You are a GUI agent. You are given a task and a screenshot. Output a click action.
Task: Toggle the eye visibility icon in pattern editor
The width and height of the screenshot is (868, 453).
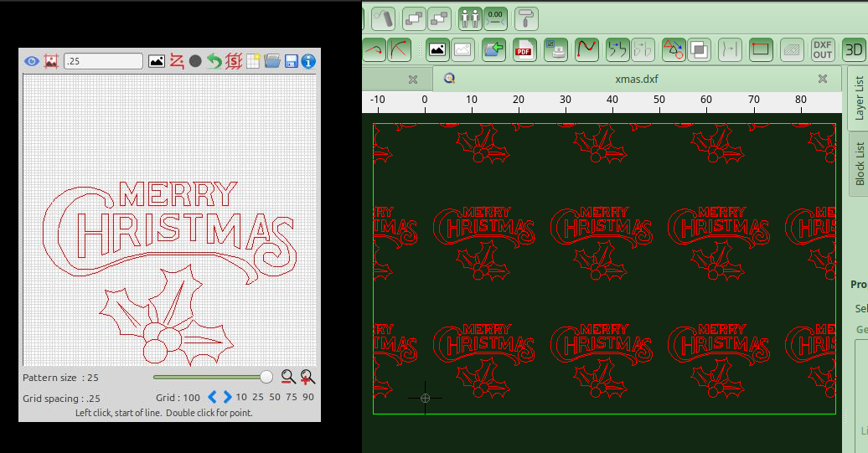click(x=31, y=61)
